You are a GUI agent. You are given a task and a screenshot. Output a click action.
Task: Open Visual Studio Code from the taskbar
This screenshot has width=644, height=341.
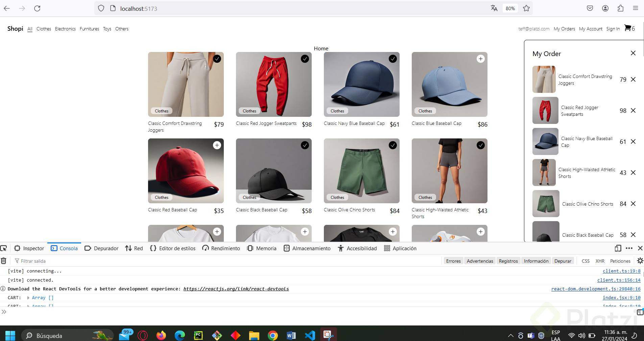310,335
